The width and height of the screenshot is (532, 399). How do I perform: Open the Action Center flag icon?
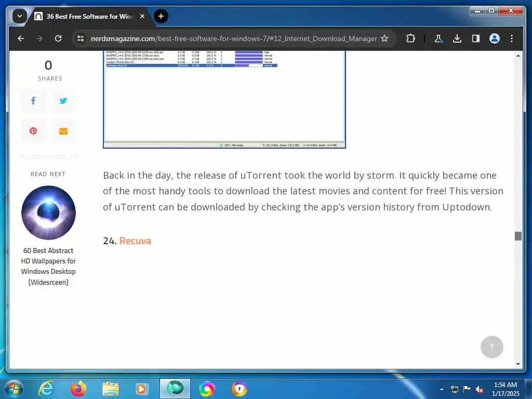[x=467, y=389]
